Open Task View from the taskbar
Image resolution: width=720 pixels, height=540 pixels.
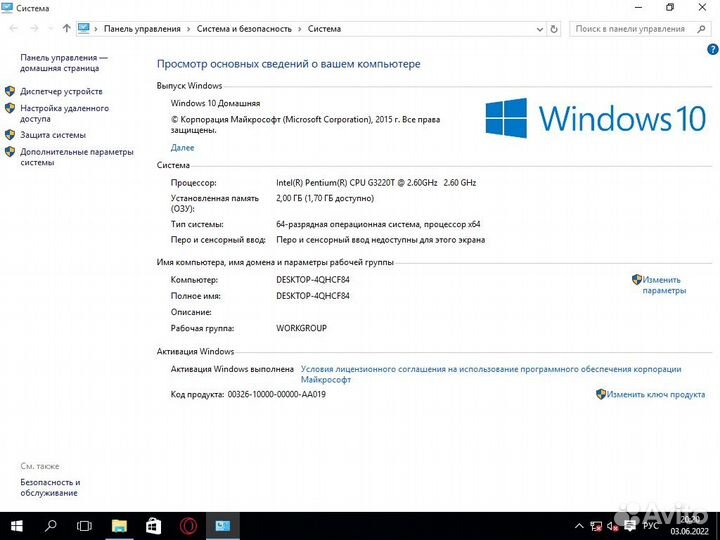coord(85,525)
